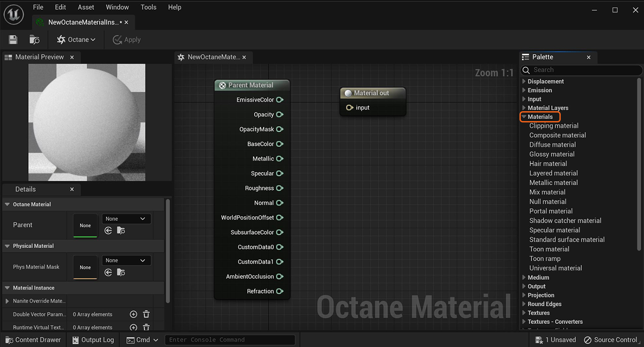Image resolution: width=644 pixels, height=347 pixels.
Task: Click the BaseColor output pin
Action: (x=279, y=144)
